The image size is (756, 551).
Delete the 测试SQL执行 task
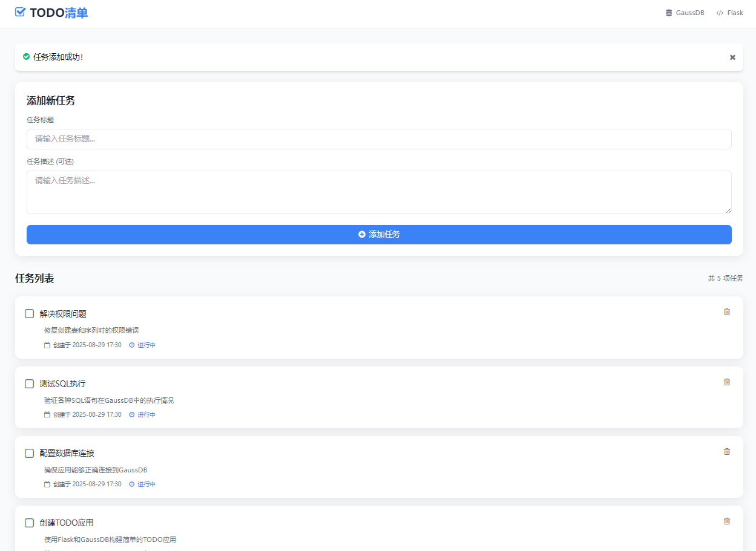(727, 382)
